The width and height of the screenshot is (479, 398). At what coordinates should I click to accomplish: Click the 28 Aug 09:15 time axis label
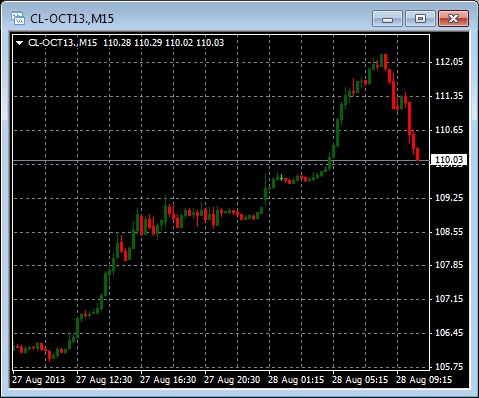[x=424, y=380]
